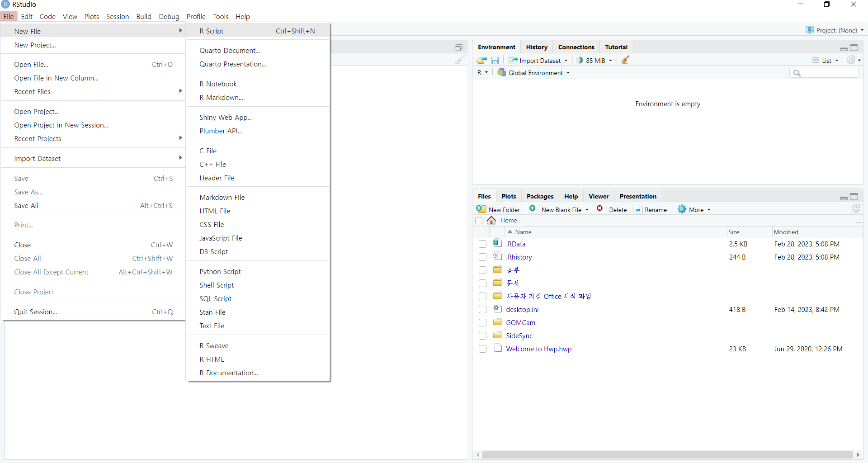Viewport: 868px width, 463px height.
Task: Click the desktop.ini file icon
Action: tap(497, 309)
